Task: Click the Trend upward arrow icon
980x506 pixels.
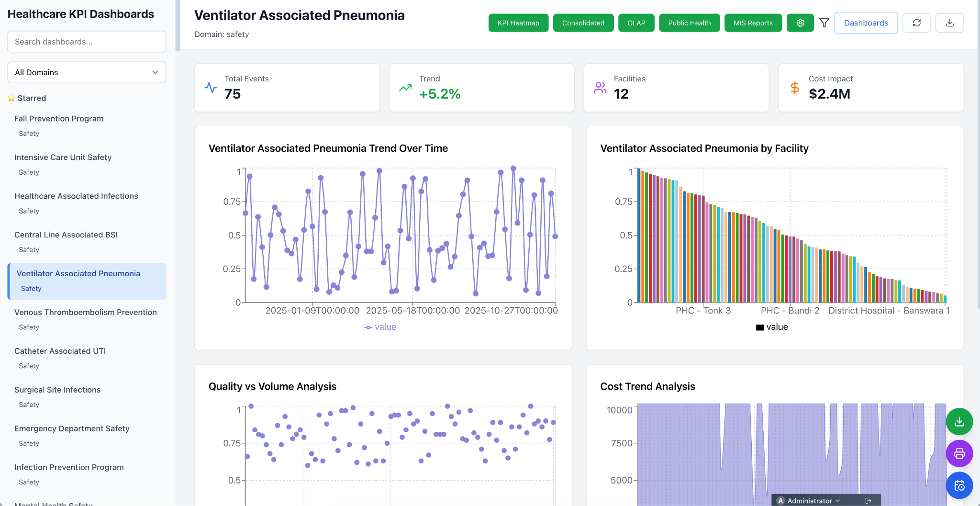Action: (x=405, y=88)
